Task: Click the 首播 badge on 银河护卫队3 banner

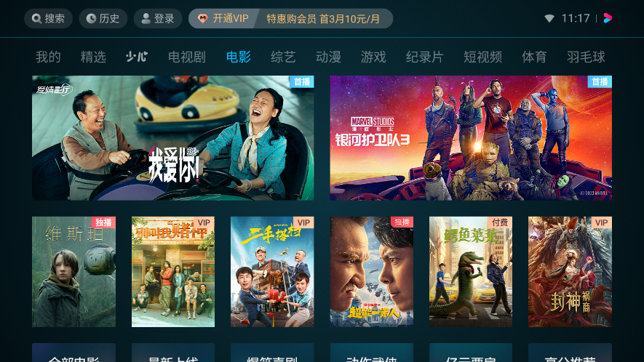Action: 600,81
